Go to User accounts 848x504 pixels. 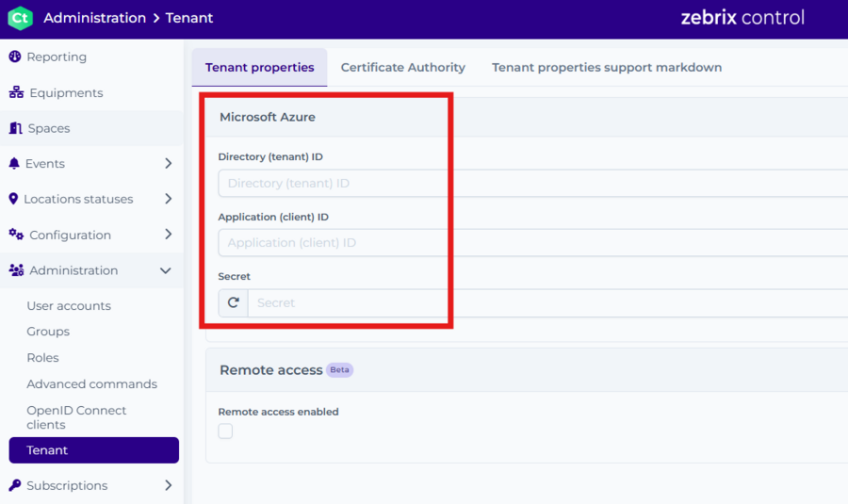click(x=69, y=305)
